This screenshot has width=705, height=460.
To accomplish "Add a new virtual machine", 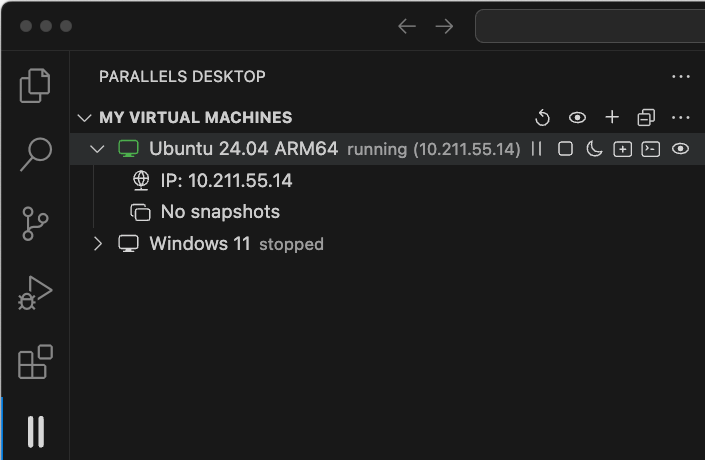I will [x=612, y=117].
